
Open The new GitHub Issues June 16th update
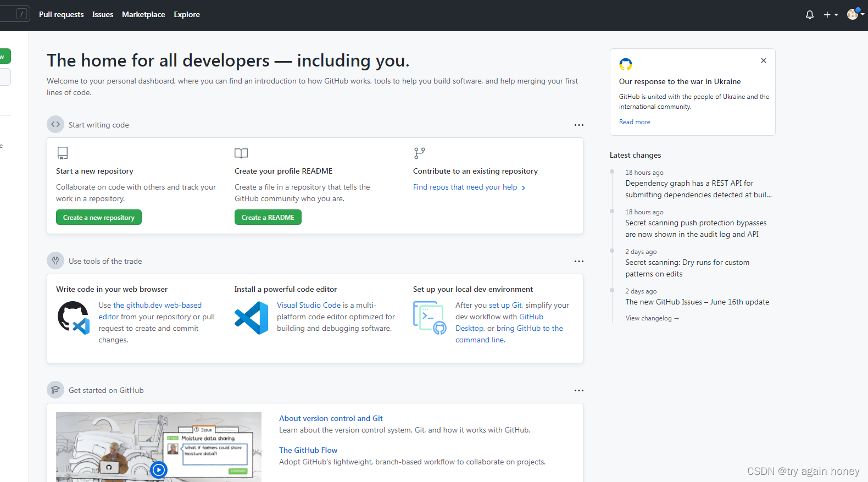coord(697,302)
